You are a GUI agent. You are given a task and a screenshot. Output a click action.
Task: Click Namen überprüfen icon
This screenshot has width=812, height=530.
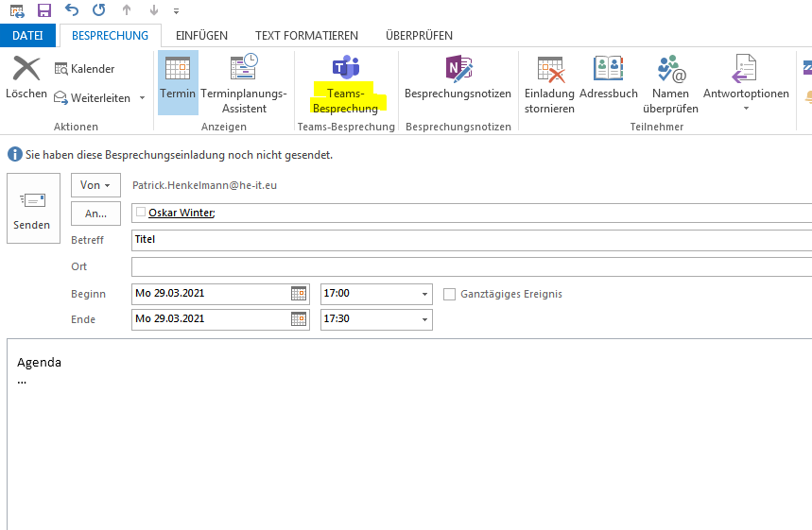click(670, 69)
